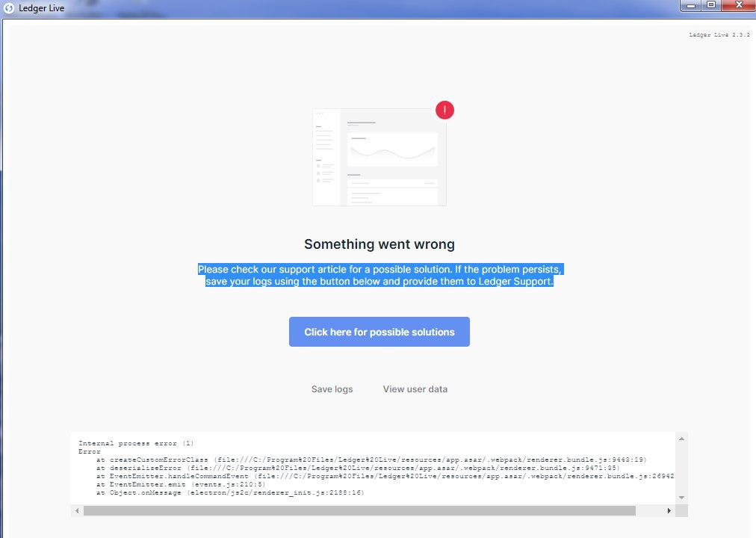Screen dimensions: 756x538
Task: Click the red exclamation error badge
Action: [444, 110]
